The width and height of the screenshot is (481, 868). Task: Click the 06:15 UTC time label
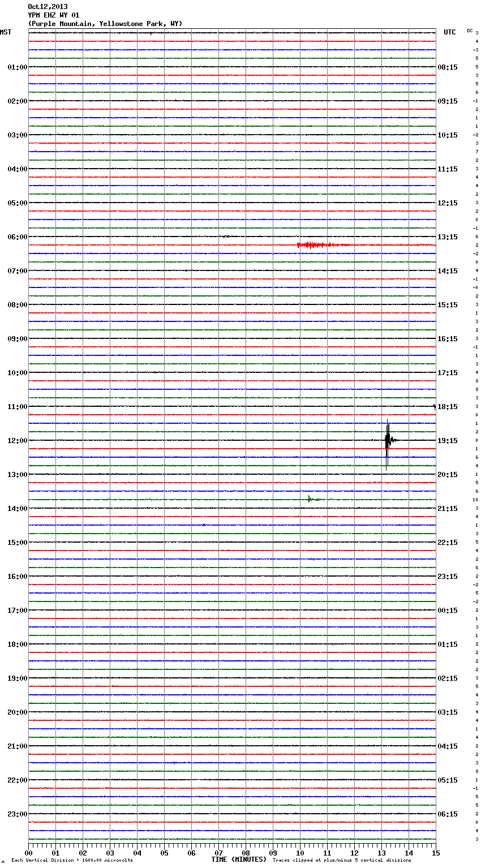448,814
